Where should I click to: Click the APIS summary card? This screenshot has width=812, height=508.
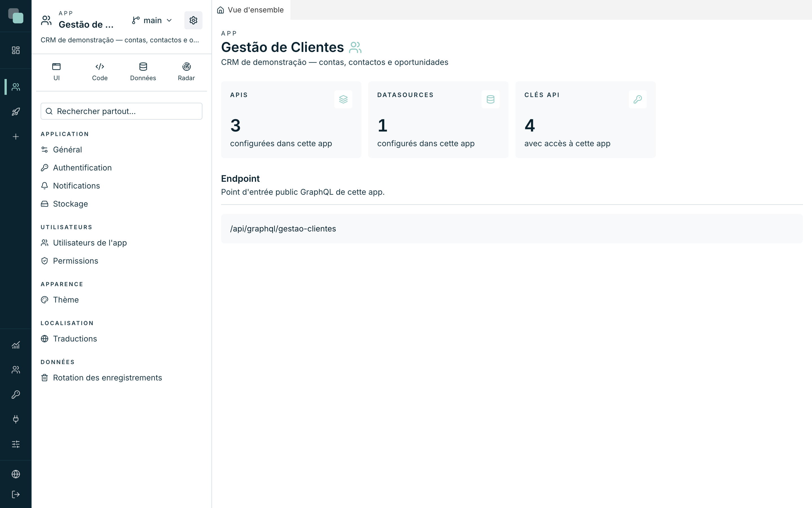click(291, 120)
